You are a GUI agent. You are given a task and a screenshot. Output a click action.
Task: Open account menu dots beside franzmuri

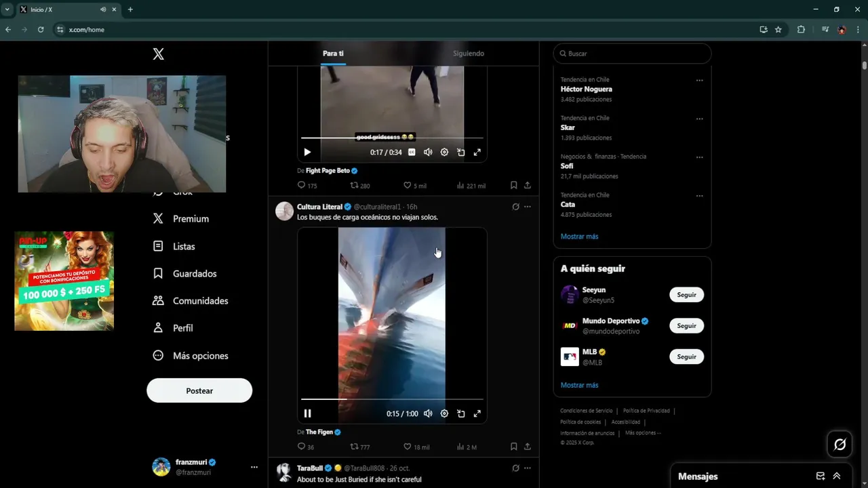coord(254,467)
